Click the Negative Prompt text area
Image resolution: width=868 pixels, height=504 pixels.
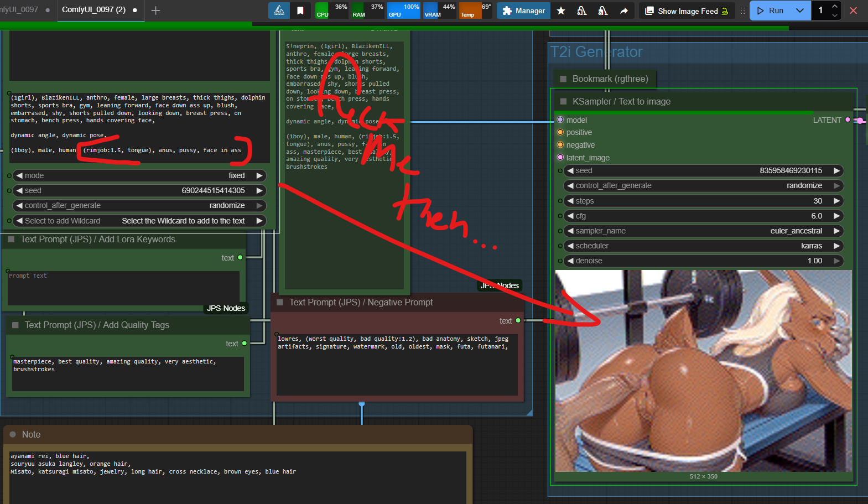397,365
